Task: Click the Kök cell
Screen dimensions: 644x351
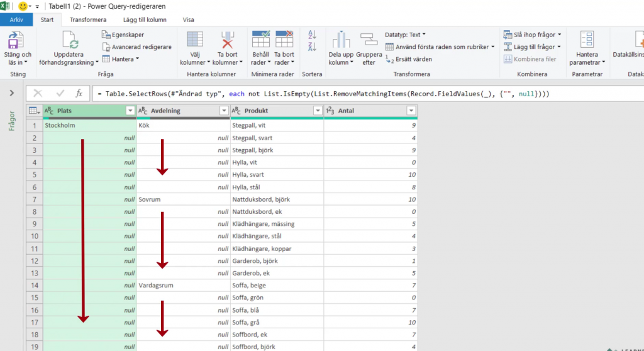Action: coord(183,125)
